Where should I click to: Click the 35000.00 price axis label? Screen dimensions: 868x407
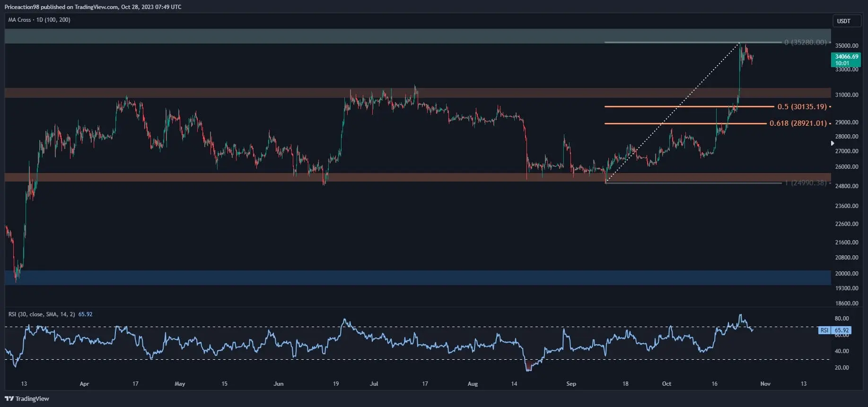(x=847, y=46)
